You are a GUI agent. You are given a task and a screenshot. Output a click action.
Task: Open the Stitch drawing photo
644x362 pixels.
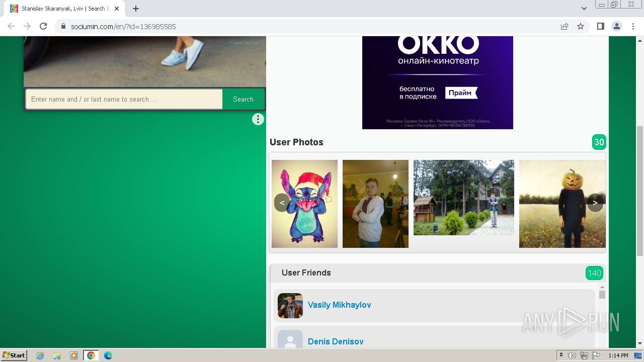pos(304,204)
